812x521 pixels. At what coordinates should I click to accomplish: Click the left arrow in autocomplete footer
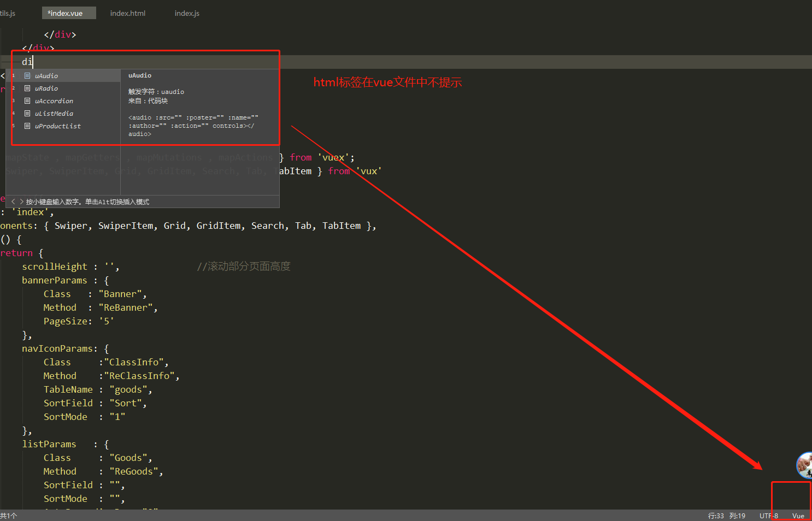(x=13, y=202)
